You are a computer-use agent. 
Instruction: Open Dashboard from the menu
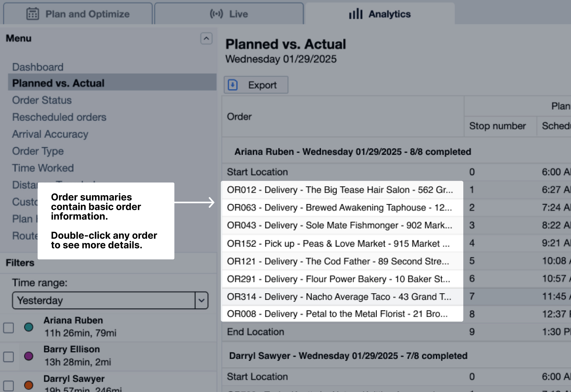tap(38, 67)
